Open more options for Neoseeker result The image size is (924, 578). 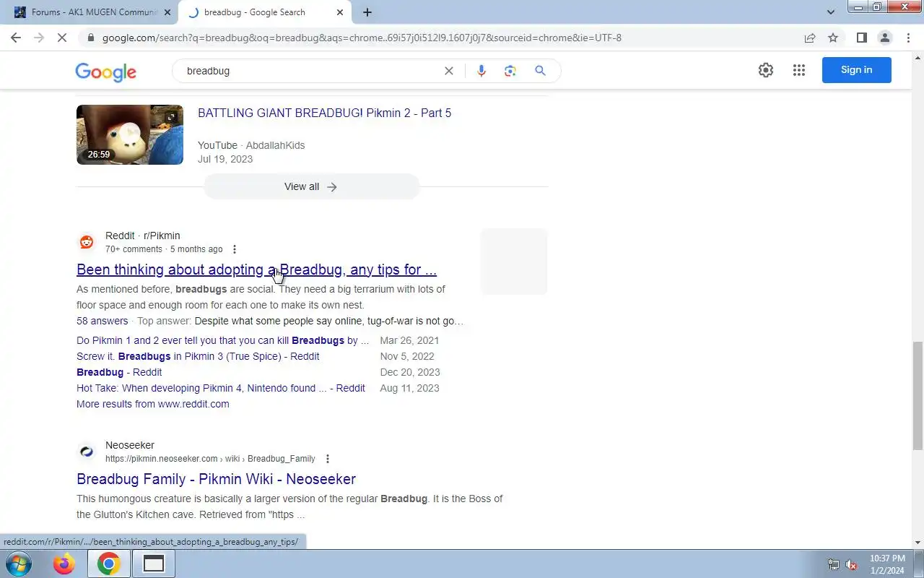pyautogui.click(x=327, y=459)
